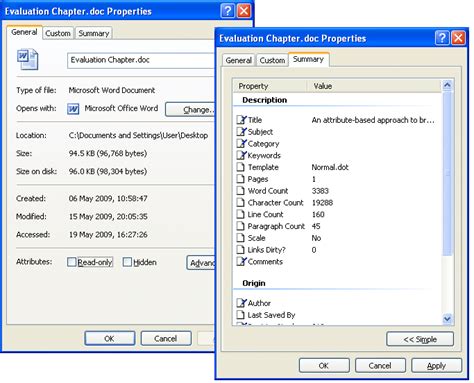The height and width of the screenshot is (383, 474).
Task: Select General tab in back window
Action: pos(24,32)
